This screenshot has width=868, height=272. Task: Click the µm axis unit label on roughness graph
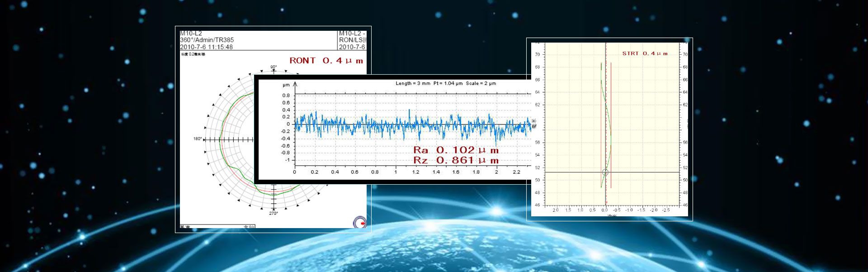click(286, 85)
